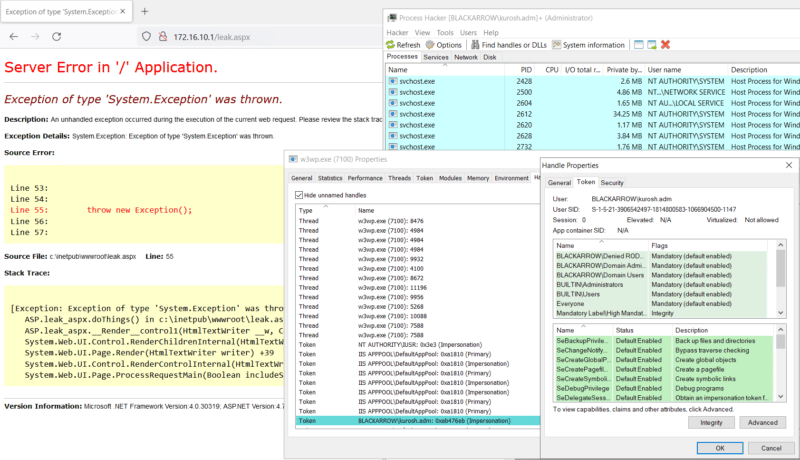Open the Users menu
800x460 pixels.
[x=468, y=32]
